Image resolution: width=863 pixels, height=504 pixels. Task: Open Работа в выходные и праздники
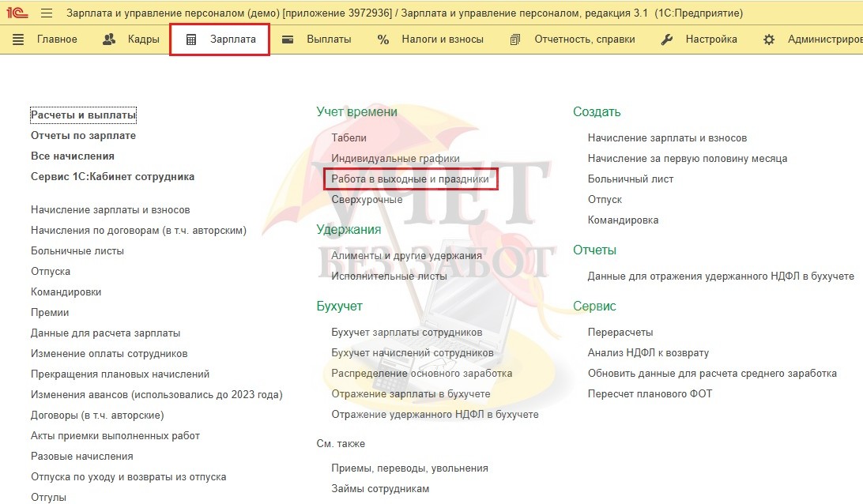point(410,179)
